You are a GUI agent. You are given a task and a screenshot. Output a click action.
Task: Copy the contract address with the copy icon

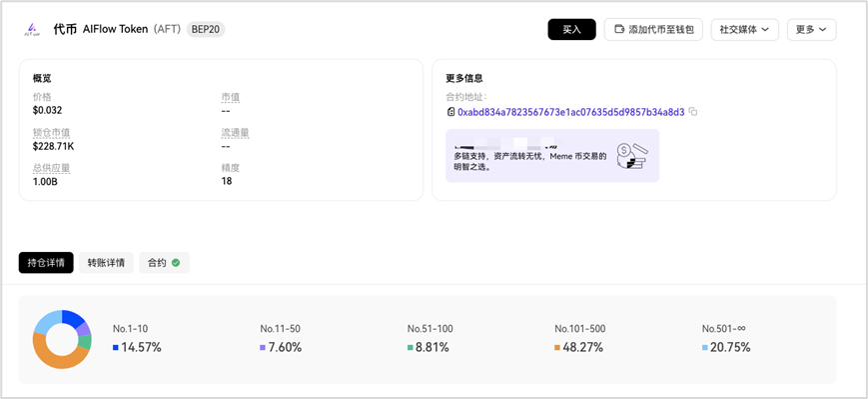point(693,112)
